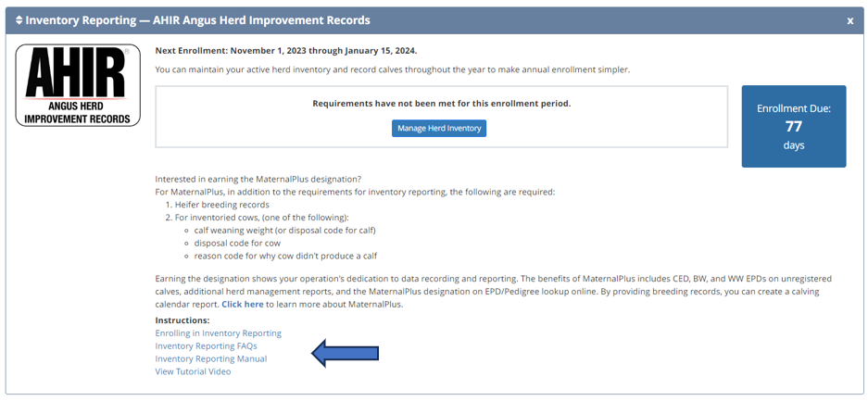Click 'Interested in earning the MaternalPlus designation?' text

click(x=258, y=180)
